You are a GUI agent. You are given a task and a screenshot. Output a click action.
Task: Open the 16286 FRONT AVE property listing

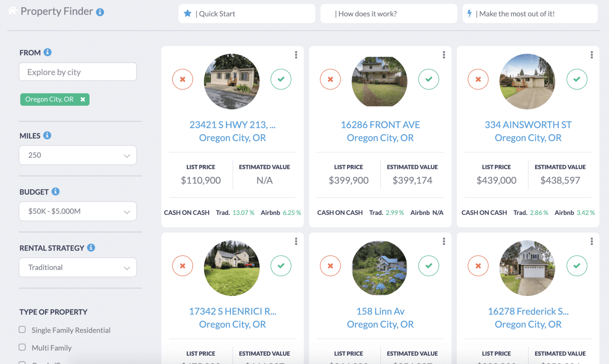[x=380, y=125]
